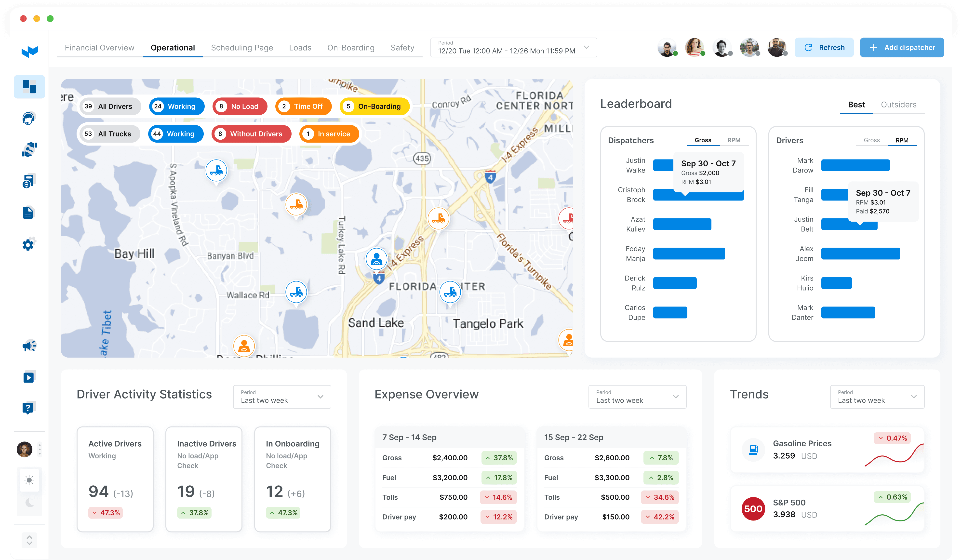962x560 pixels.
Task: Switch Drivers chart to Gross
Action: click(x=871, y=140)
